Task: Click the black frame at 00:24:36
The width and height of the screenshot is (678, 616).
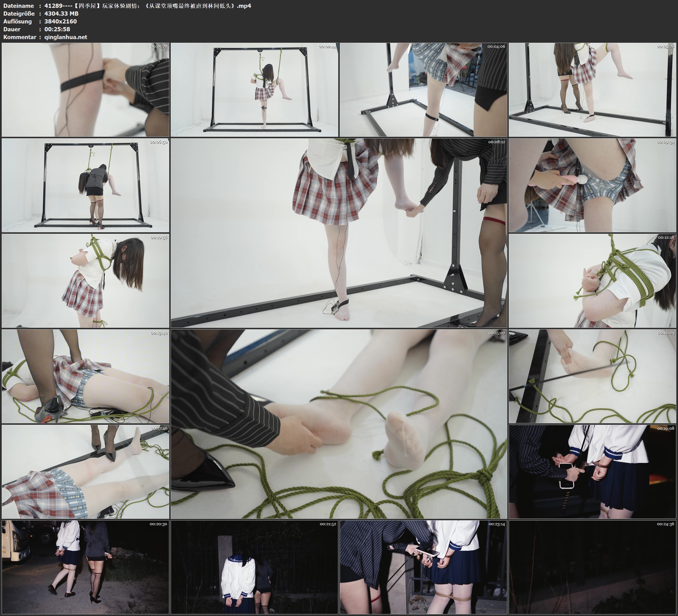Action: pos(593,567)
